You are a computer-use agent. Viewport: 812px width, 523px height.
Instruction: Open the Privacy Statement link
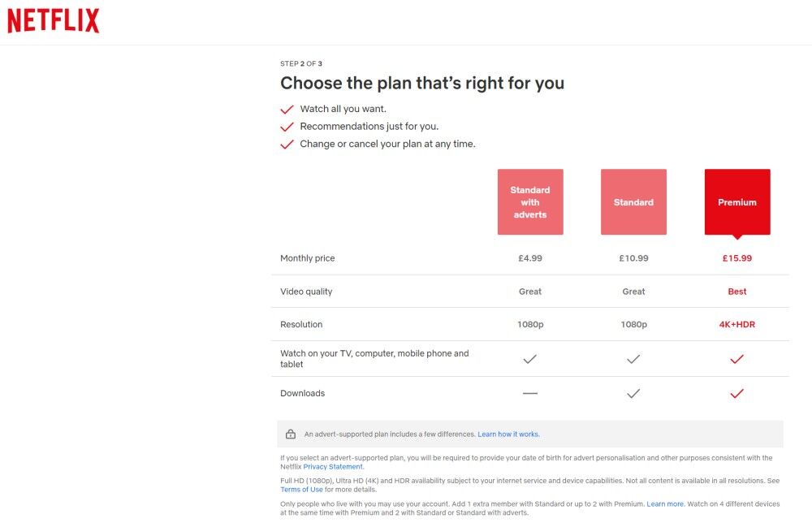pyautogui.click(x=334, y=467)
